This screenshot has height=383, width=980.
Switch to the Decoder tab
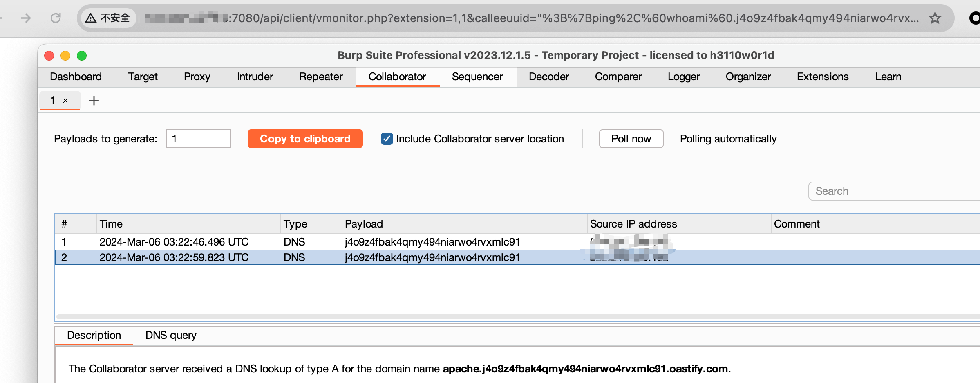coord(549,77)
